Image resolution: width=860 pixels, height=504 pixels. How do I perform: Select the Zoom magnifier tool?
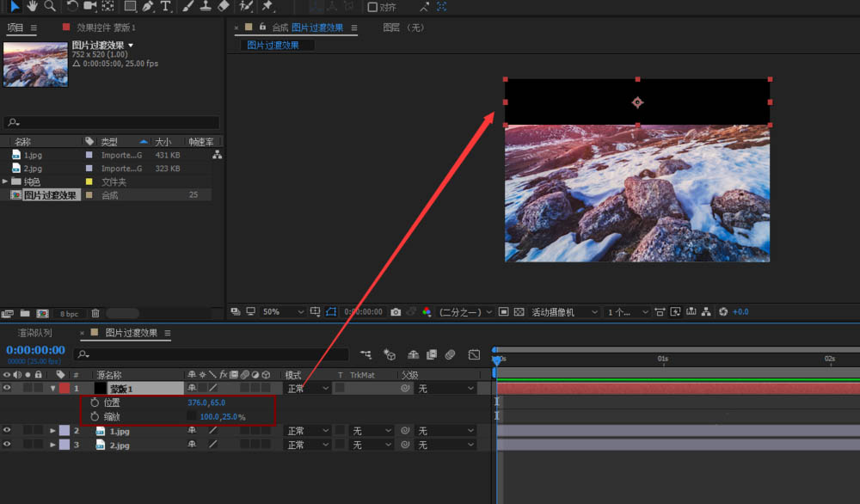[50, 6]
